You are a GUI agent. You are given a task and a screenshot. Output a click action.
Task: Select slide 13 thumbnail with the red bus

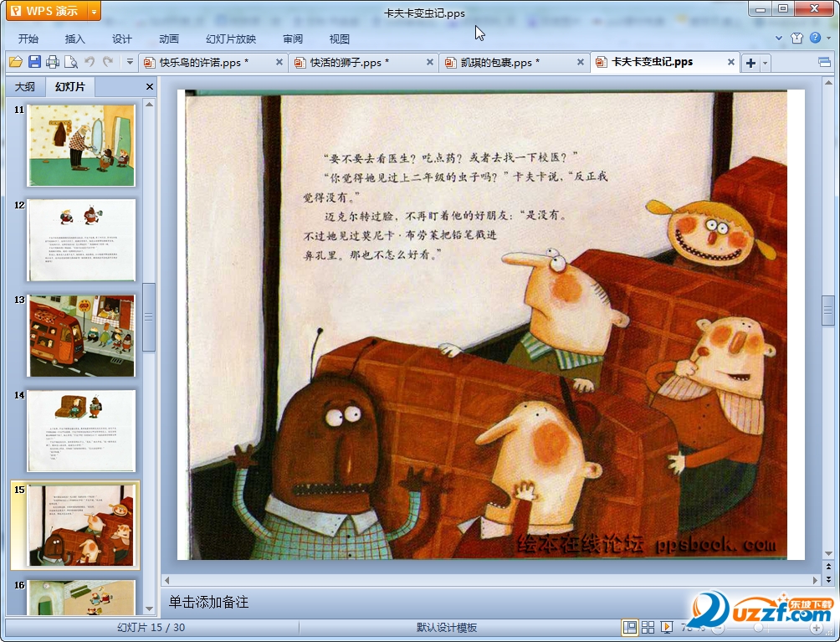tap(81, 336)
